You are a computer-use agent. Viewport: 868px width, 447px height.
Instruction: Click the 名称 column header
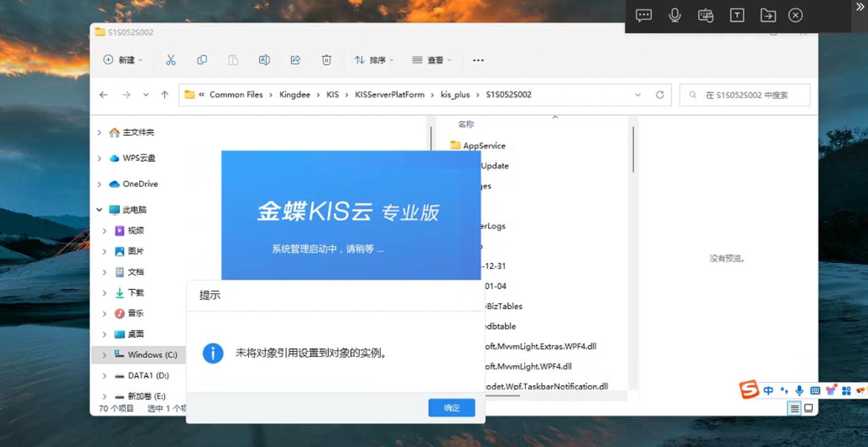(x=466, y=124)
